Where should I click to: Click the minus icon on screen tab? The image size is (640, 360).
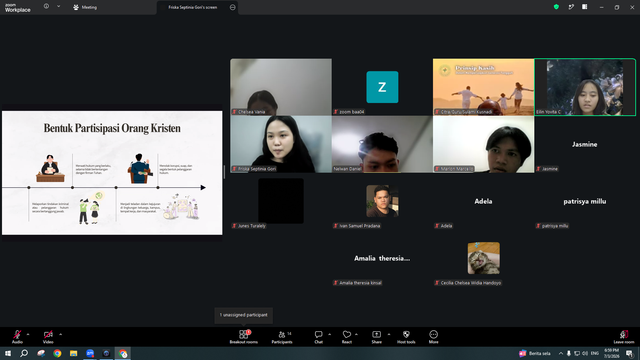click(x=233, y=7)
